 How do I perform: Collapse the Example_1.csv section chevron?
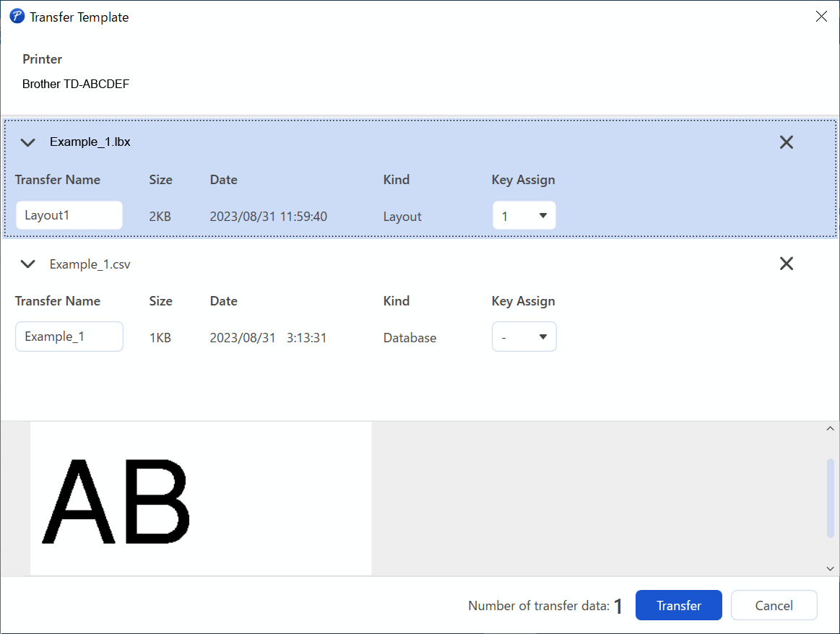click(x=28, y=264)
